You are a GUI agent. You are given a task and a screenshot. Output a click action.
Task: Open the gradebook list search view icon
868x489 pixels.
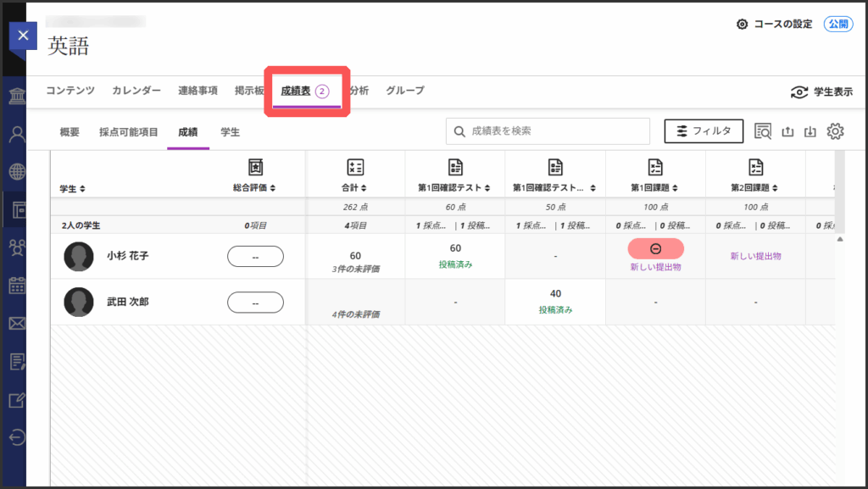click(763, 131)
